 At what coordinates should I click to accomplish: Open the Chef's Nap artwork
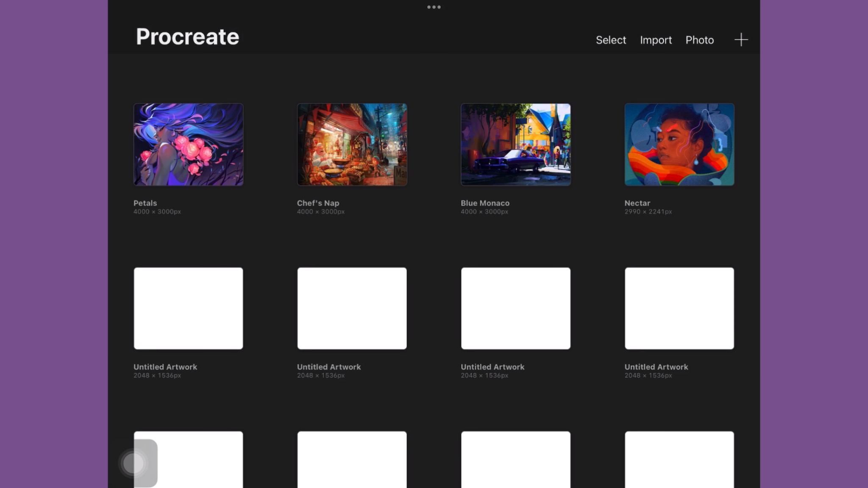352,144
